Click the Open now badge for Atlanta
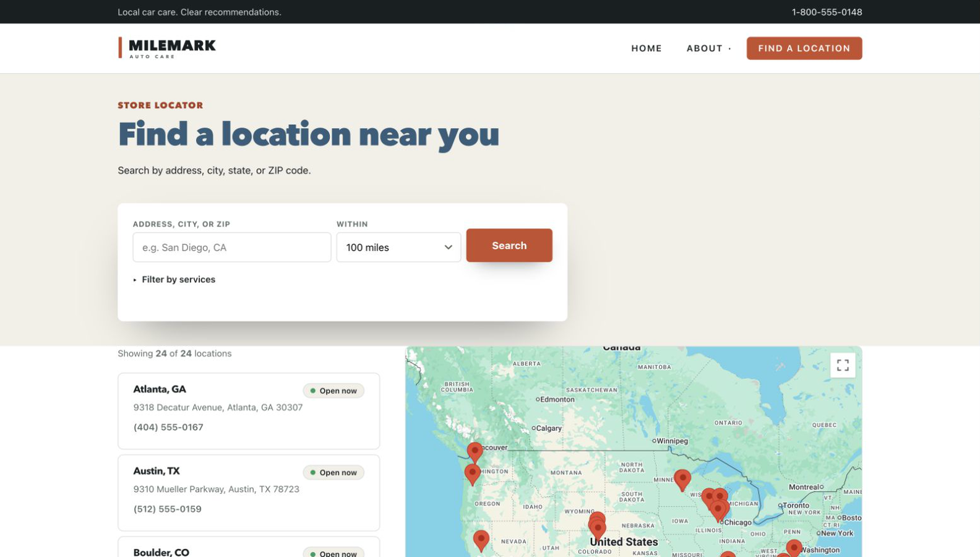This screenshot has width=980, height=557. [333, 391]
